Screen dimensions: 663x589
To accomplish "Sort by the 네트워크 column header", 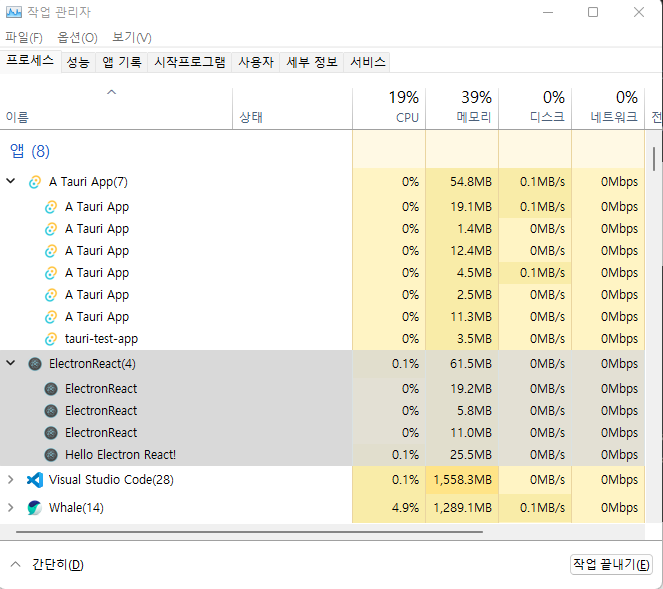I will pos(608,109).
